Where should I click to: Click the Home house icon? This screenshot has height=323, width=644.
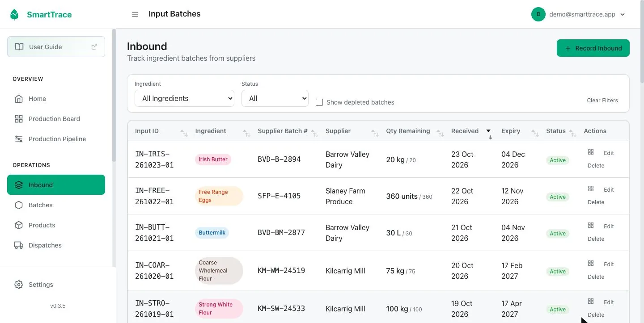point(19,99)
